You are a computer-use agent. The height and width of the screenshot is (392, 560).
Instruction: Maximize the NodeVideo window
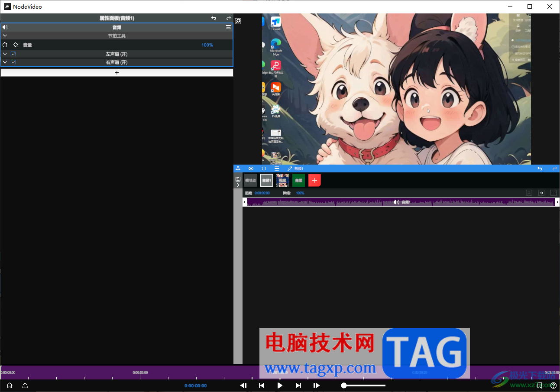pyautogui.click(x=530, y=6)
